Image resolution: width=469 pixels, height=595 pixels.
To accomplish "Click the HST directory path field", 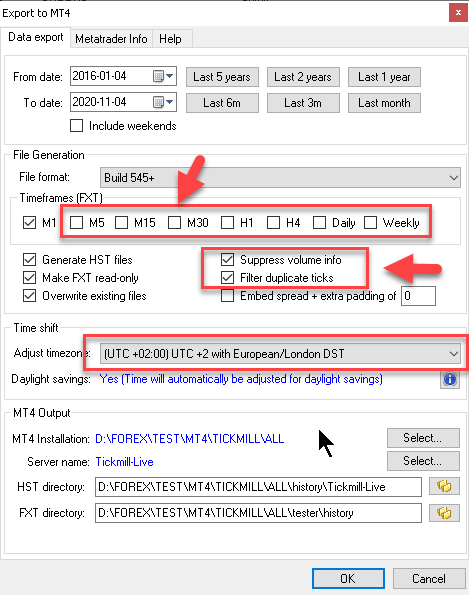I will 258,487.
